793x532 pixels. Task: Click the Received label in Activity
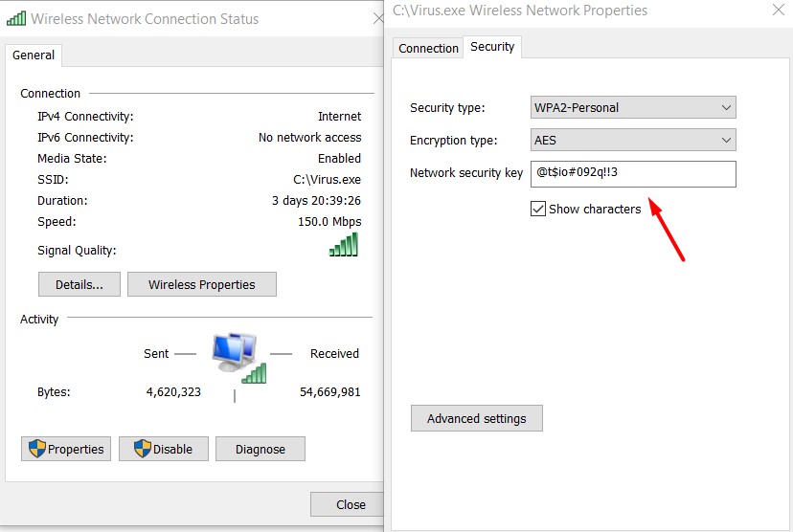335,354
